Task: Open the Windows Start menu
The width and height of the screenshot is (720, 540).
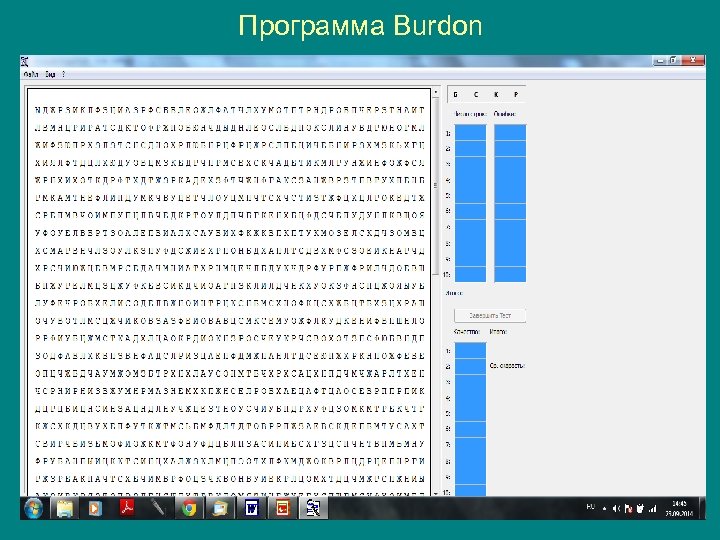Action: [34, 508]
